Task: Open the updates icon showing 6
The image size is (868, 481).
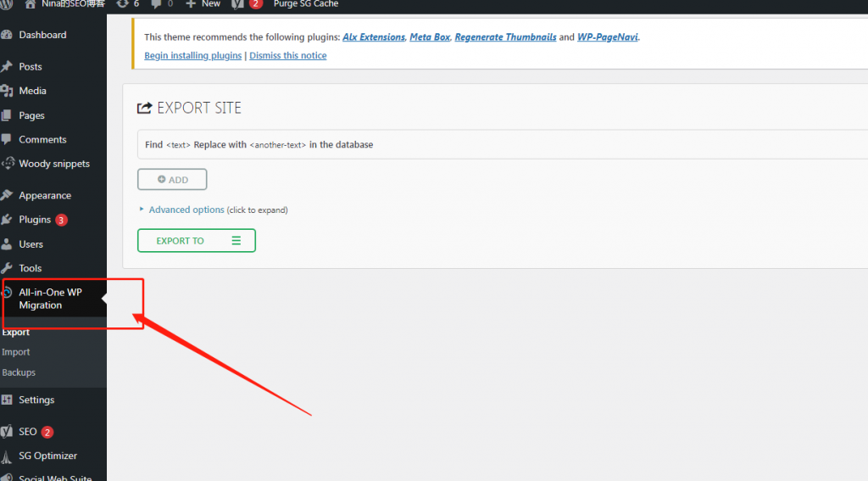Action: (122, 4)
